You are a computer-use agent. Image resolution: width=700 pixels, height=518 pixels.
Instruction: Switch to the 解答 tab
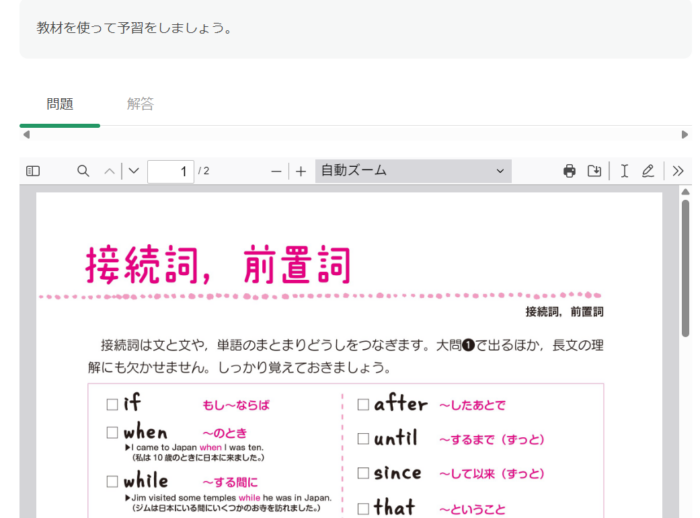coord(140,104)
